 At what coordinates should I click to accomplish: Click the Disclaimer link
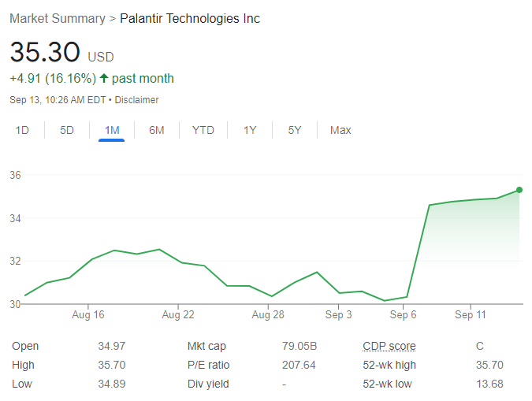(x=139, y=100)
